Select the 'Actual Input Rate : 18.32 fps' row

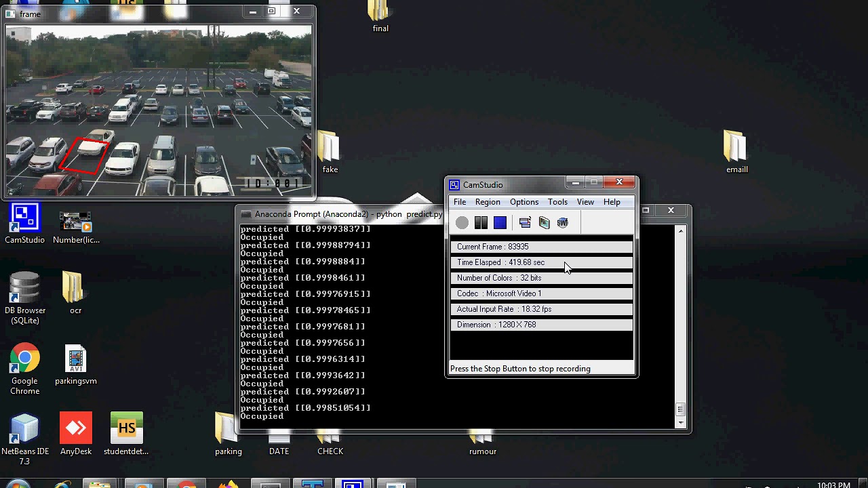pyautogui.click(x=541, y=309)
